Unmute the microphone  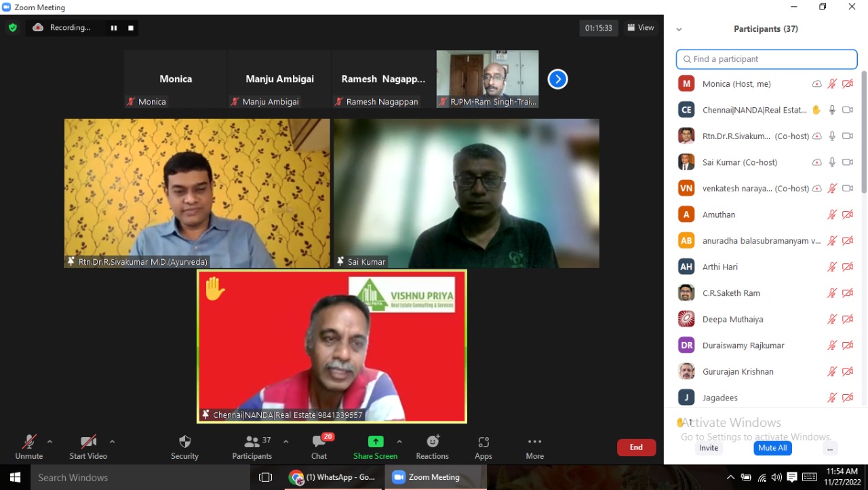pyautogui.click(x=28, y=442)
